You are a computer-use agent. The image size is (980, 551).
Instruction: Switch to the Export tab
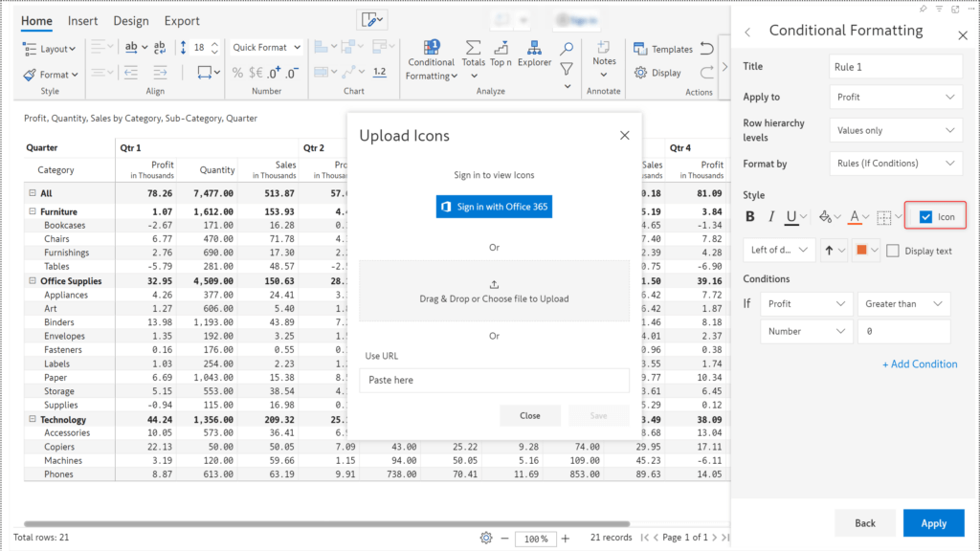[182, 21]
